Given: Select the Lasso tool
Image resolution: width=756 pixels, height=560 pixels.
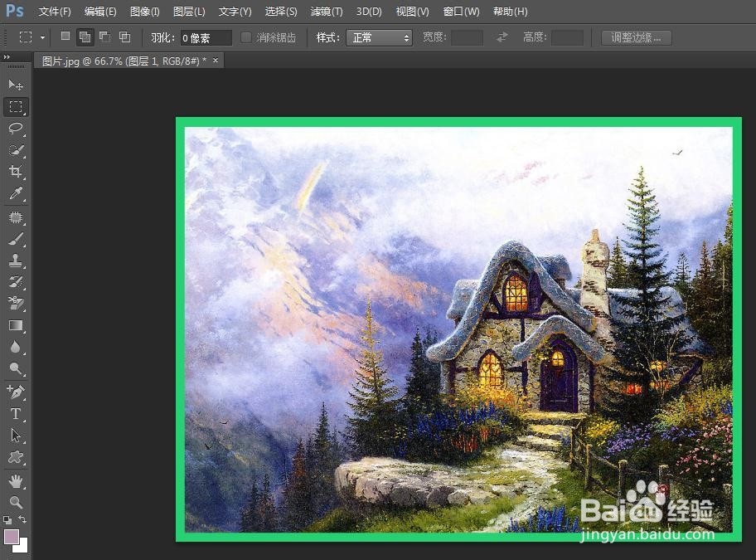Looking at the screenshot, I should [x=16, y=129].
